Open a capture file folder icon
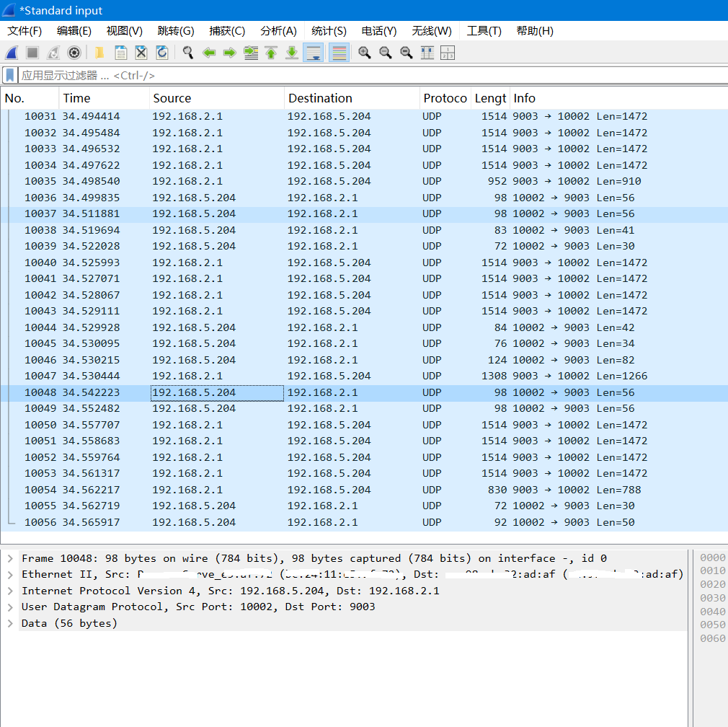This screenshot has width=728, height=727. click(99, 53)
